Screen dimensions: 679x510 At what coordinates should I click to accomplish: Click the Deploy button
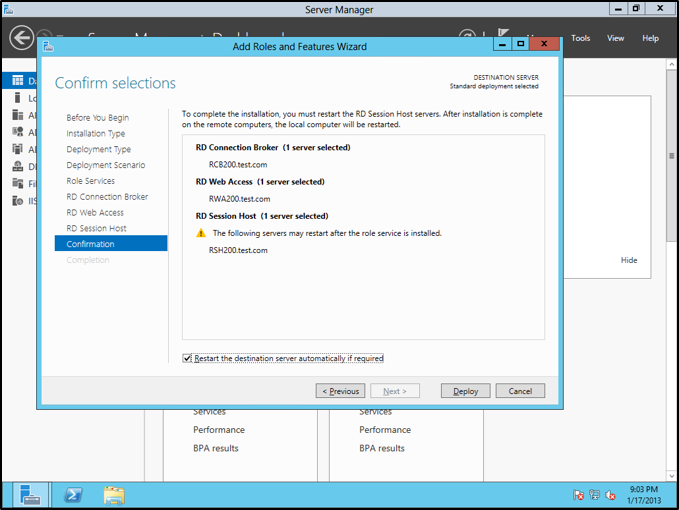pos(465,391)
